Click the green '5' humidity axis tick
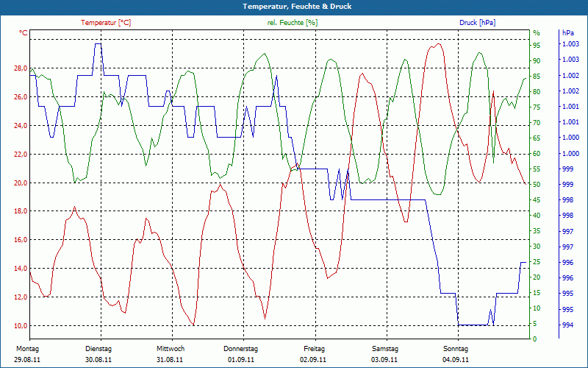 pyautogui.click(x=537, y=324)
